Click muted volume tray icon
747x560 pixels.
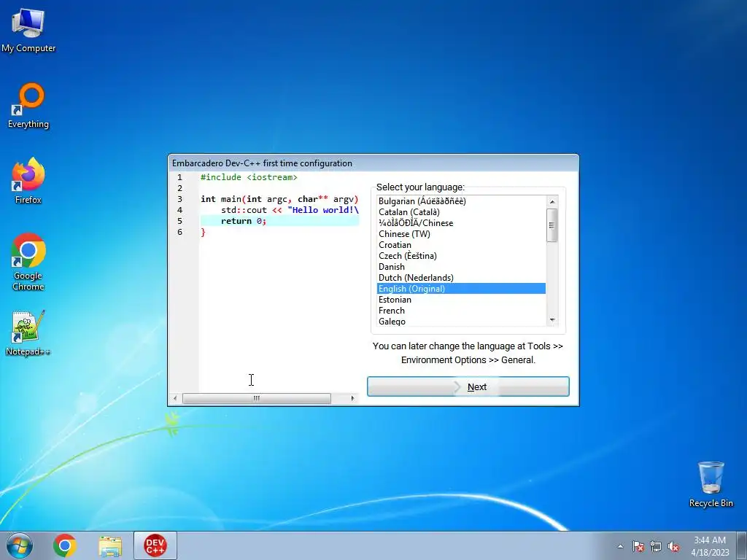click(x=673, y=546)
